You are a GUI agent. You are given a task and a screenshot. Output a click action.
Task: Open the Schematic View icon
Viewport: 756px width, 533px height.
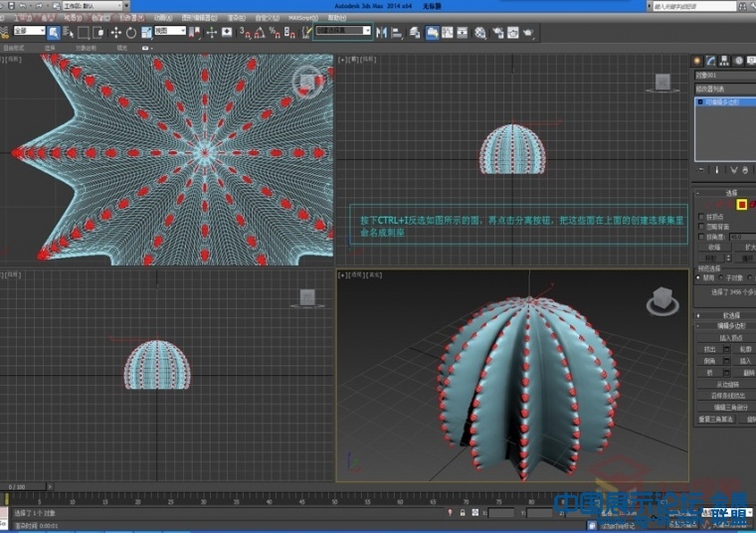(x=462, y=33)
